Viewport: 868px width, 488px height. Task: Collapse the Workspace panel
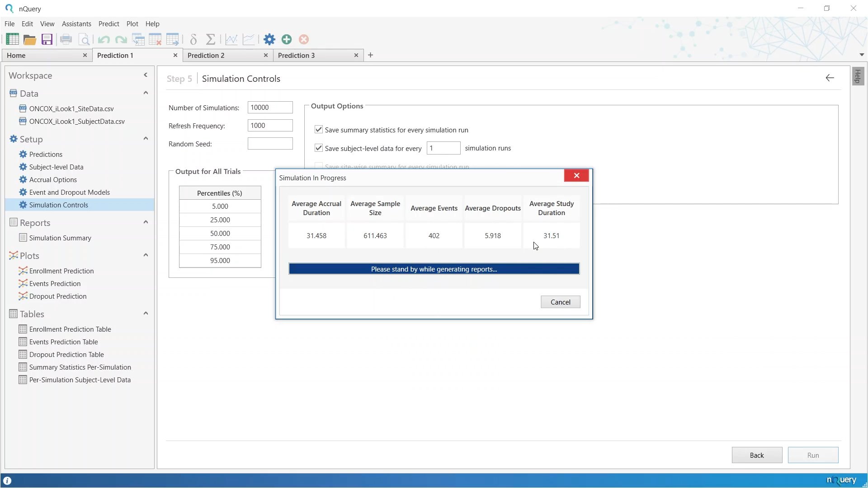coord(145,75)
